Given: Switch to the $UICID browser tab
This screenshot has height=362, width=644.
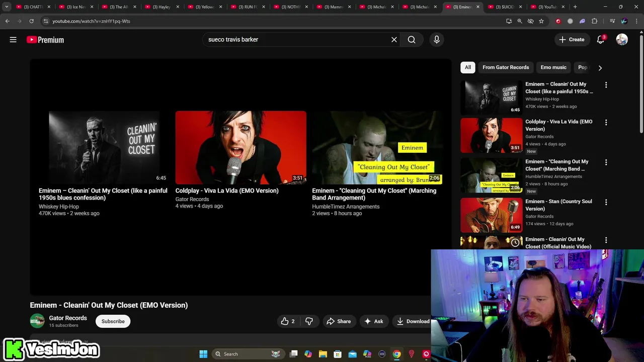Looking at the screenshot, I should pos(505,7).
